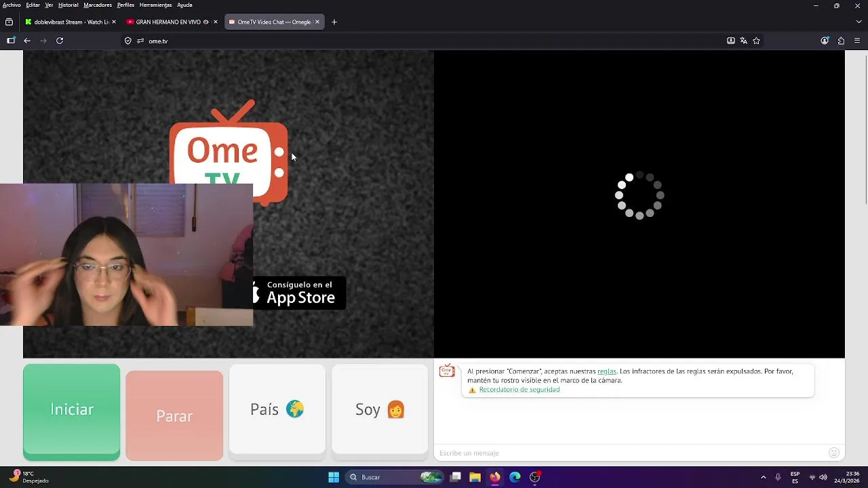Viewport: 868px width, 488px height.
Task: Click the Escribe un mensaje field
Action: (x=629, y=453)
